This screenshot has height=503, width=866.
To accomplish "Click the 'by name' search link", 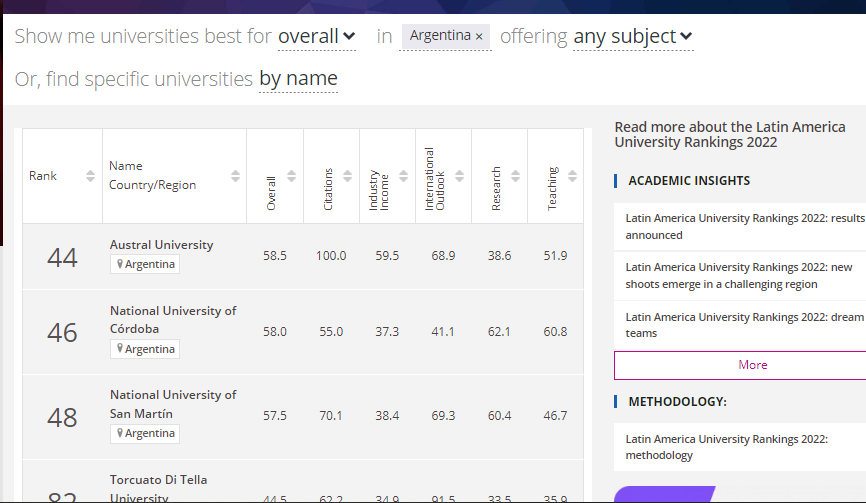I will 298,78.
